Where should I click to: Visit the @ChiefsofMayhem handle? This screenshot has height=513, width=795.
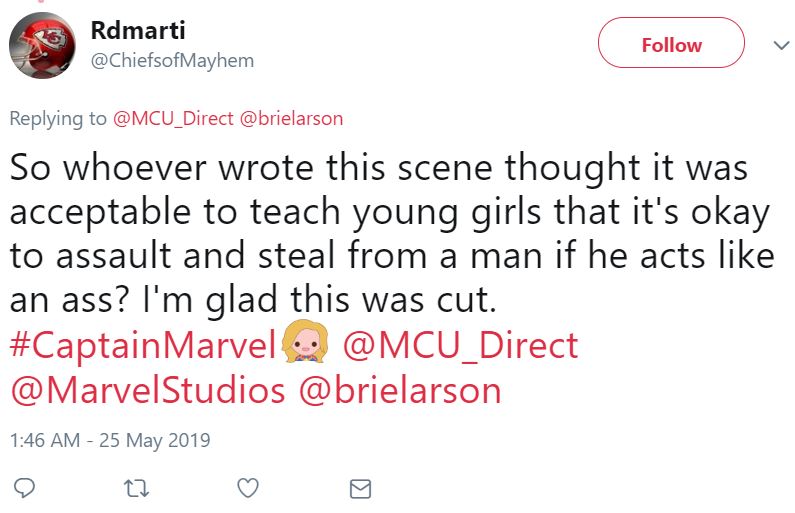click(x=172, y=60)
